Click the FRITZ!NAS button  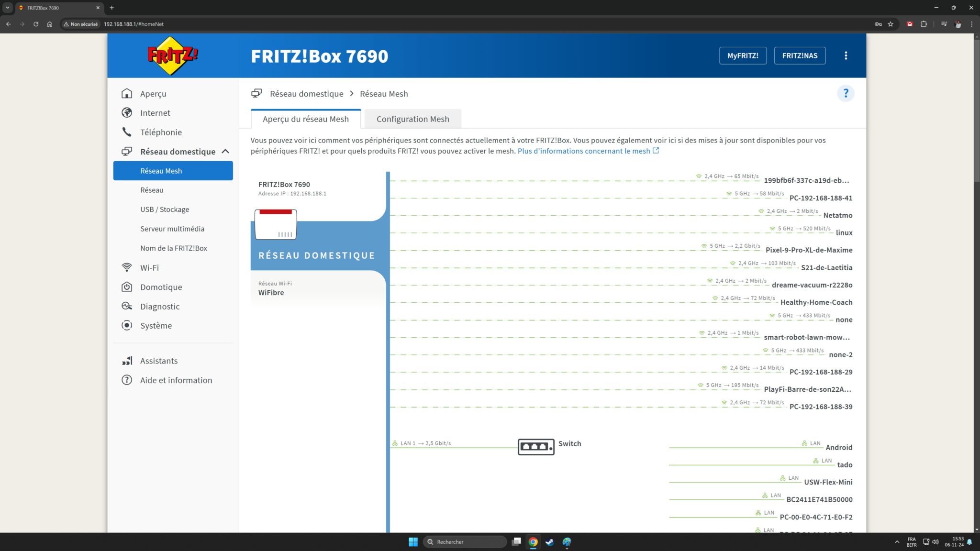(800, 55)
